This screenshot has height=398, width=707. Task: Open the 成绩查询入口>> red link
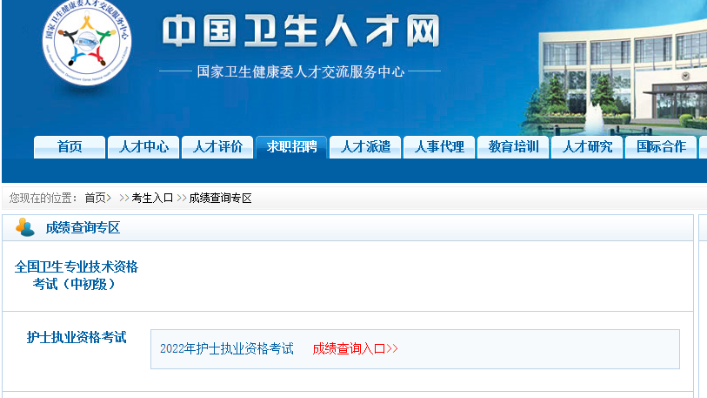point(355,348)
